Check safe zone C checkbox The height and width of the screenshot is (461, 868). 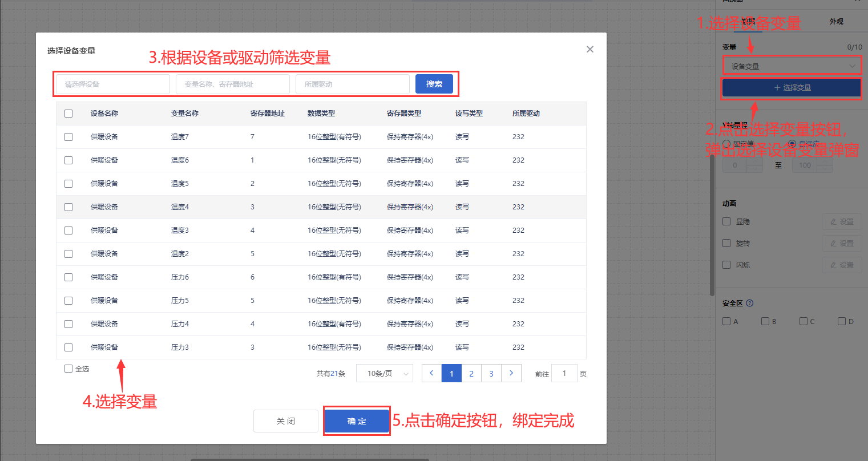pos(804,321)
